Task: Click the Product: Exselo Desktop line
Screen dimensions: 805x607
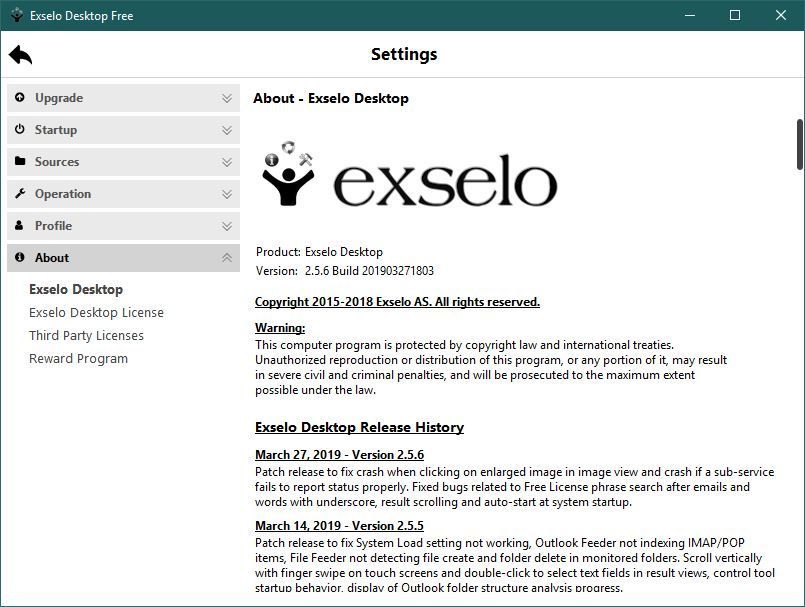Action: (x=319, y=252)
